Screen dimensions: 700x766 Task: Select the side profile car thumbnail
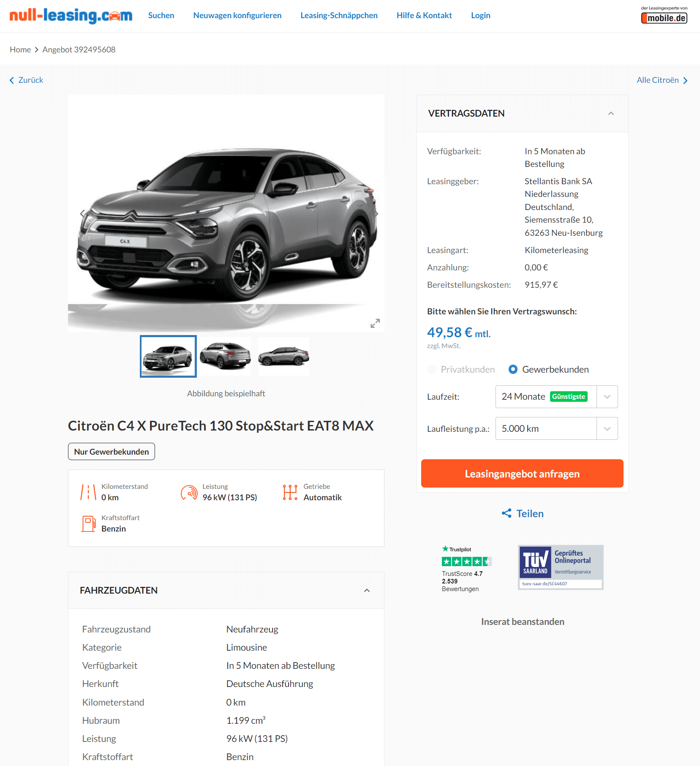pos(283,356)
